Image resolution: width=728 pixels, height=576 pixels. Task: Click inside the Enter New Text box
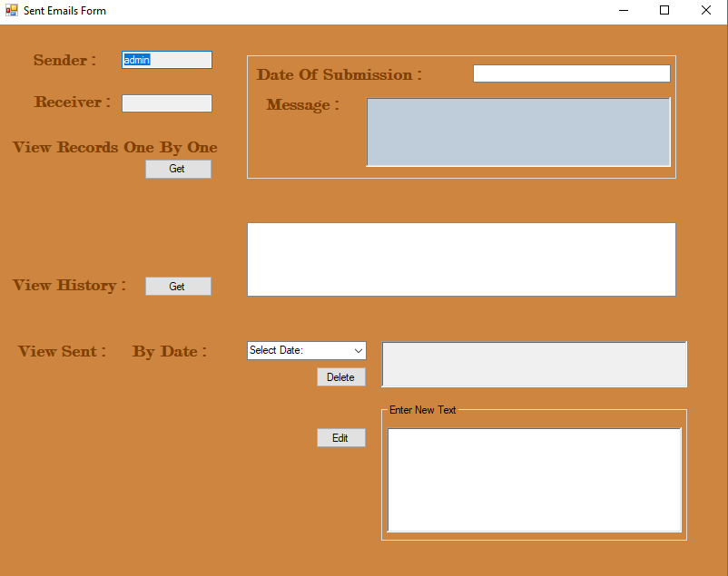point(535,480)
